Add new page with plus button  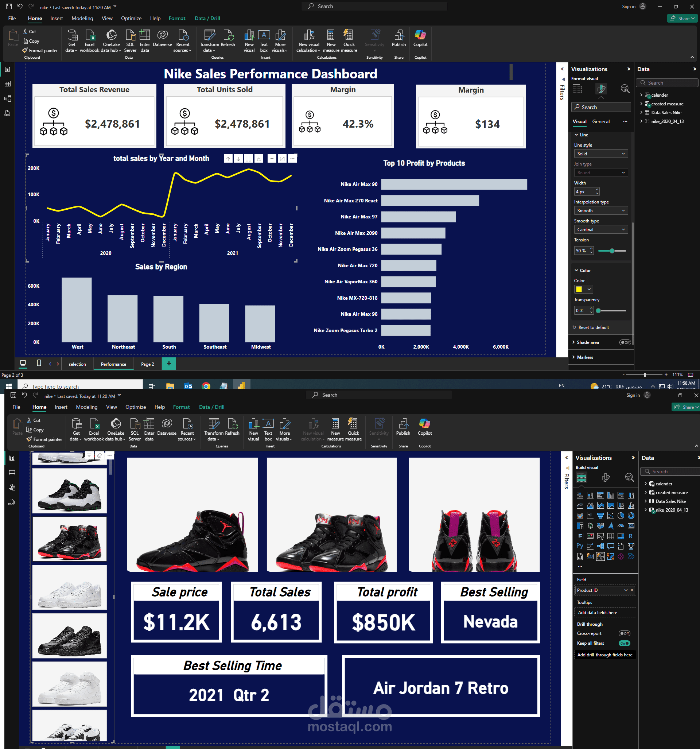coord(169,364)
